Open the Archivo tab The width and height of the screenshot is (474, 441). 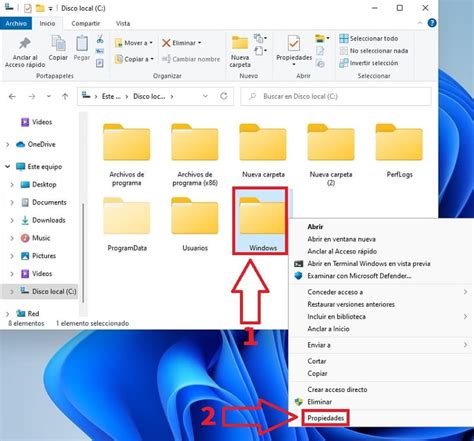[16, 23]
